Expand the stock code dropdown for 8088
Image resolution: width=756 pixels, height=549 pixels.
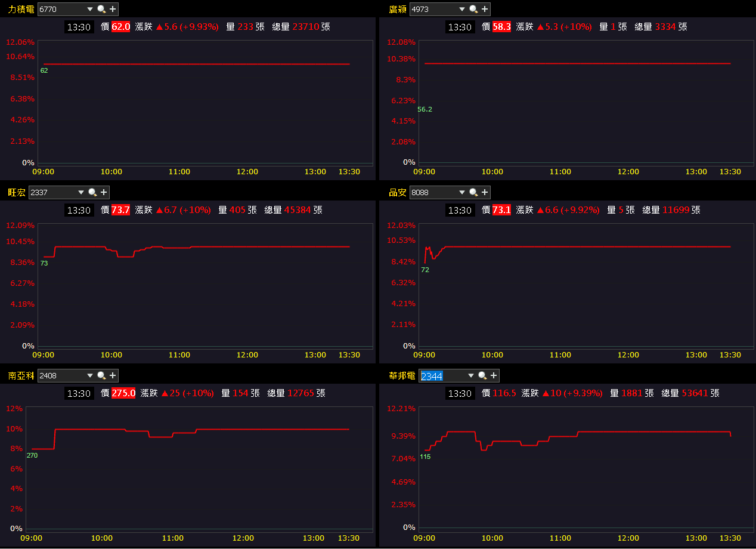click(461, 192)
